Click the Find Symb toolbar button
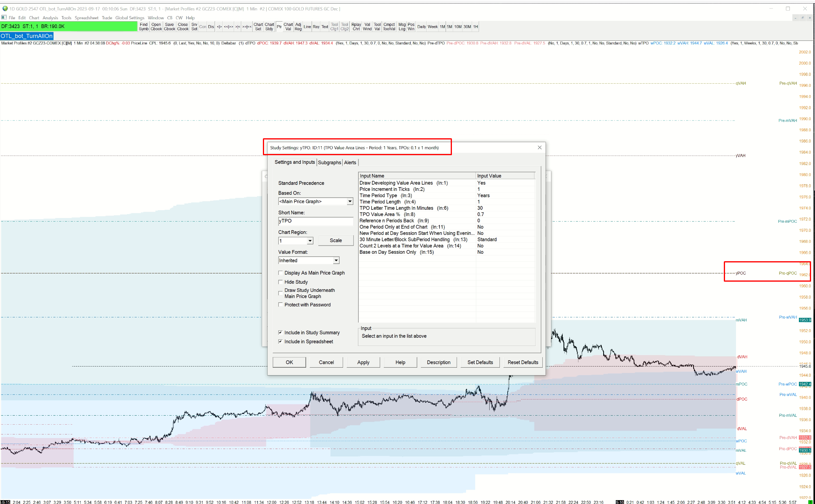 [x=143, y=27]
